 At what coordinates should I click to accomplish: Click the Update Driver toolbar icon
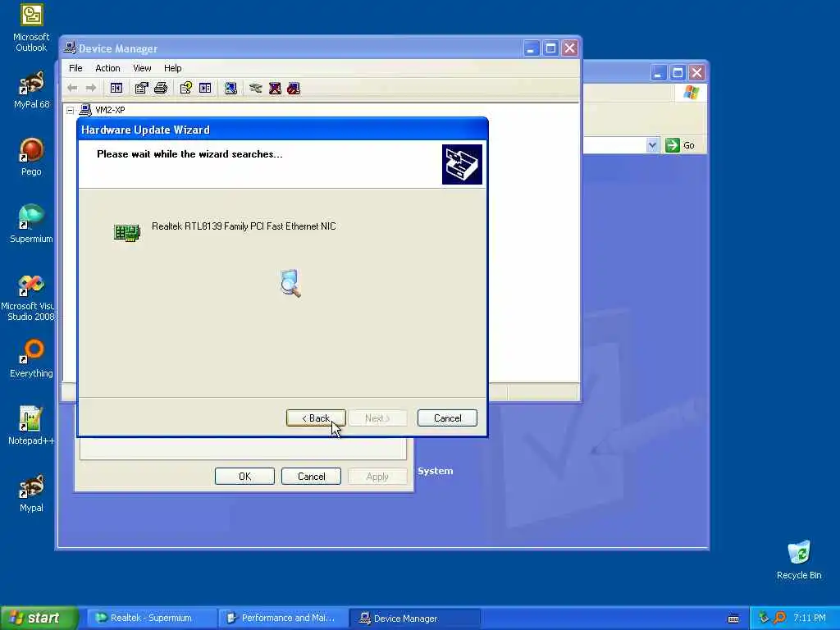pyautogui.click(x=256, y=88)
